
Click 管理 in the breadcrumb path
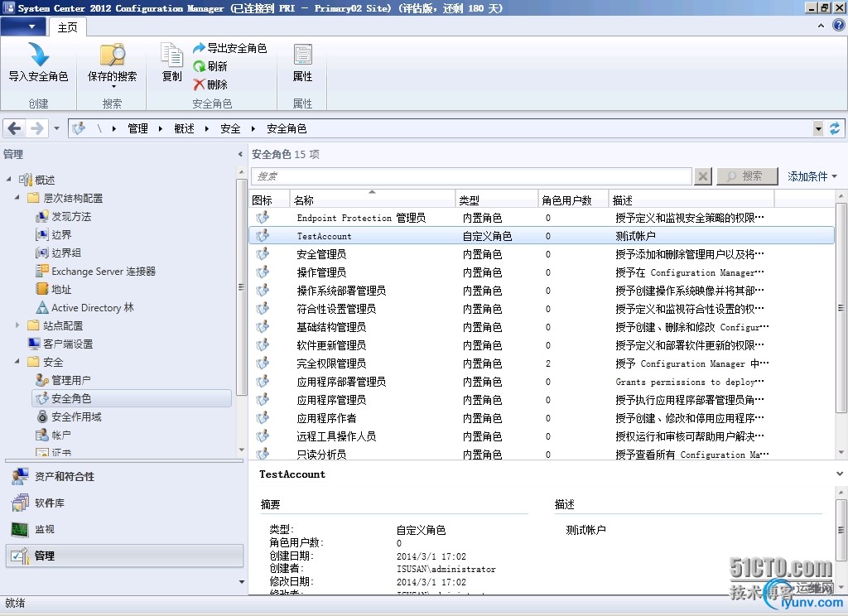(137, 128)
